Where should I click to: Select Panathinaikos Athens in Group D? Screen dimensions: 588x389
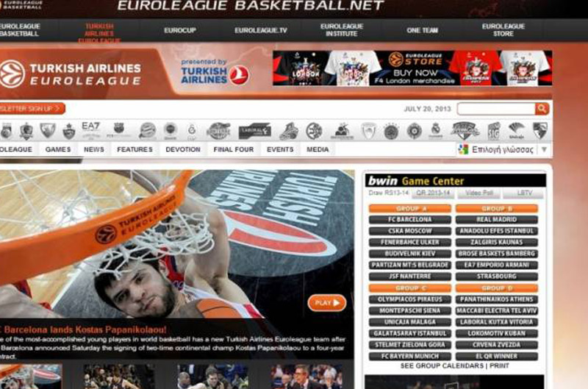pyautogui.click(x=497, y=299)
